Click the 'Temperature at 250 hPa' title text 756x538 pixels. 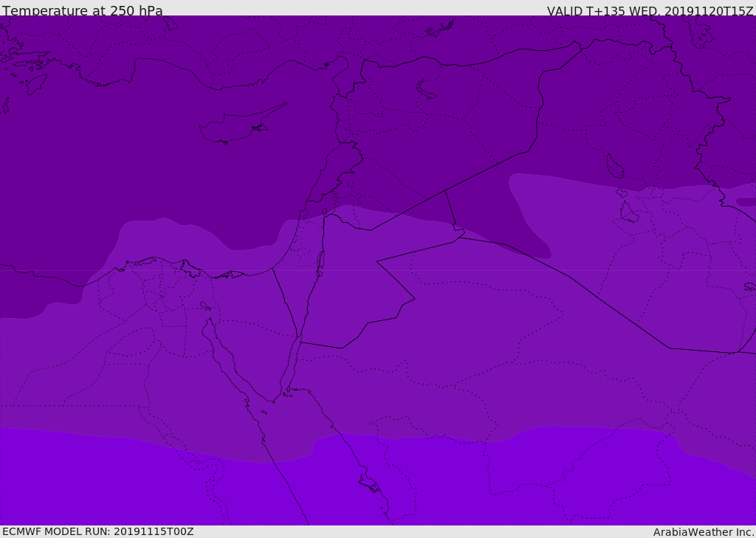[x=83, y=10]
